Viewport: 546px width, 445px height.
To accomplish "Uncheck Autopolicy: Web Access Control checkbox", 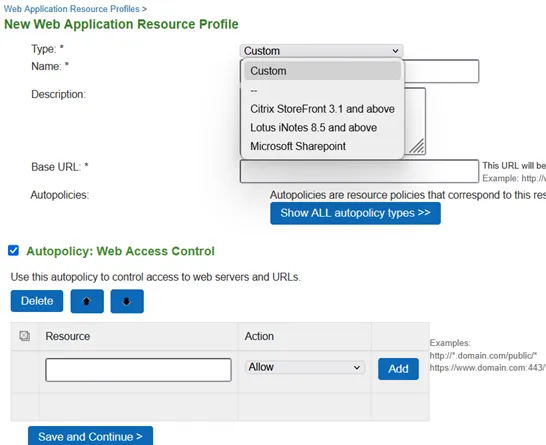I will (13, 250).
